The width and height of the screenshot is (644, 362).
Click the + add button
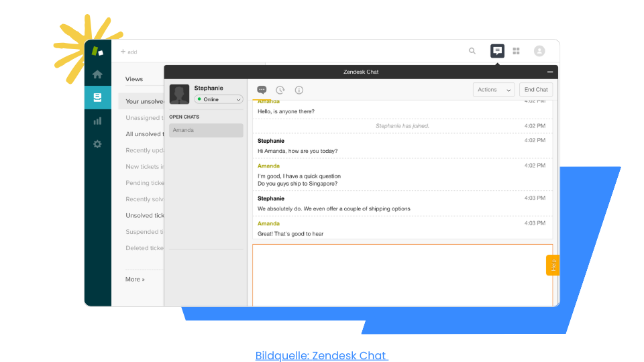(129, 52)
